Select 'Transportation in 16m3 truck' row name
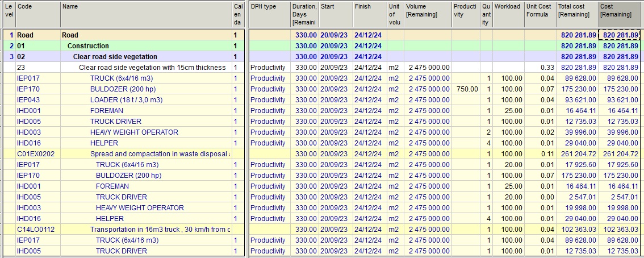 click(x=160, y=229)
